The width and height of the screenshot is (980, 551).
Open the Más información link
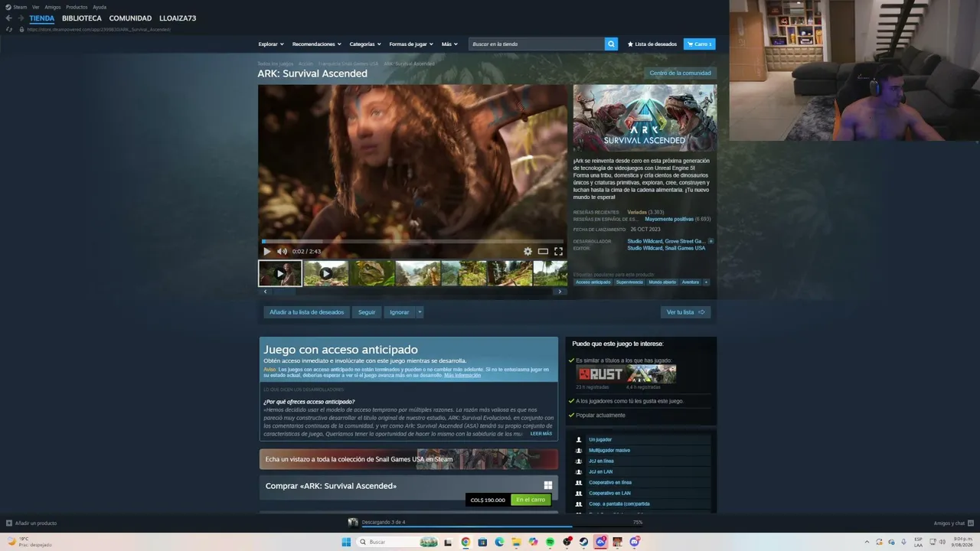click(x=462, y=375)
